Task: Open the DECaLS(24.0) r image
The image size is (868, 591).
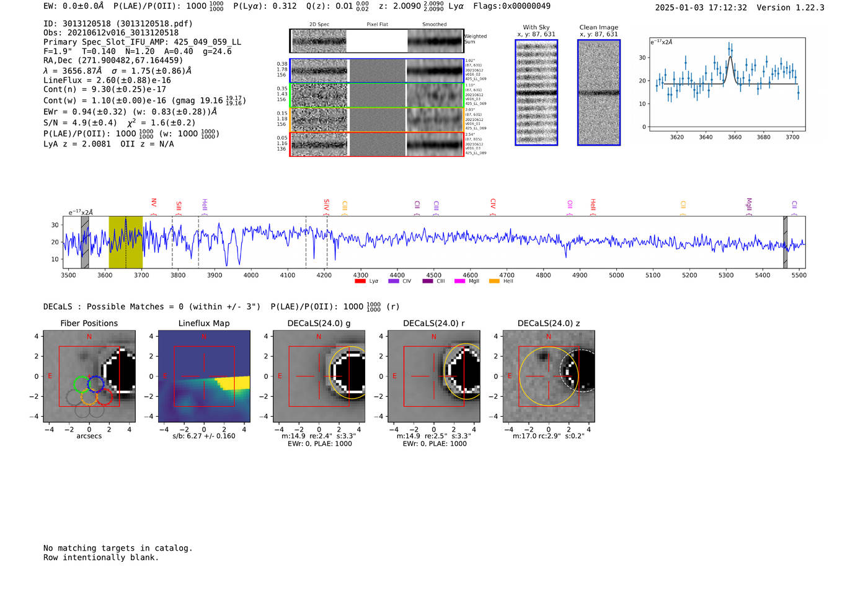Action: 434,376
